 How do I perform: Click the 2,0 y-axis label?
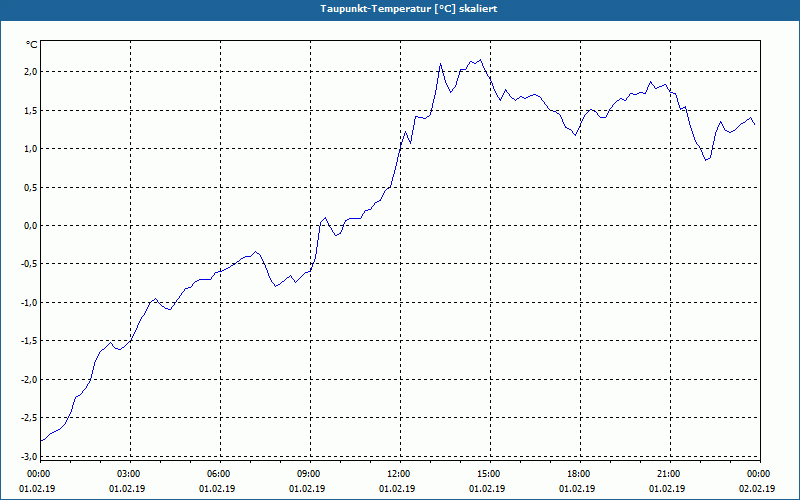point(31,71)
